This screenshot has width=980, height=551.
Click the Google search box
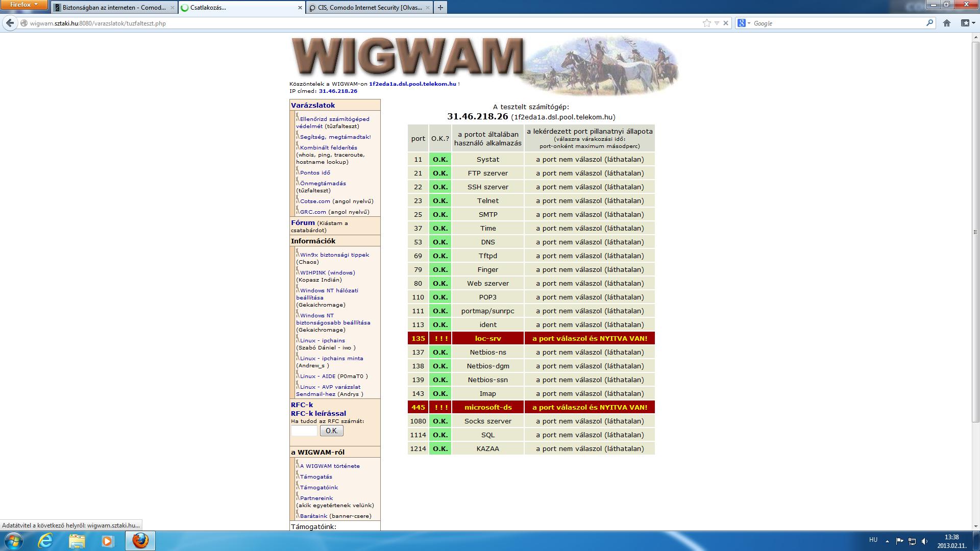click(838, 23)
